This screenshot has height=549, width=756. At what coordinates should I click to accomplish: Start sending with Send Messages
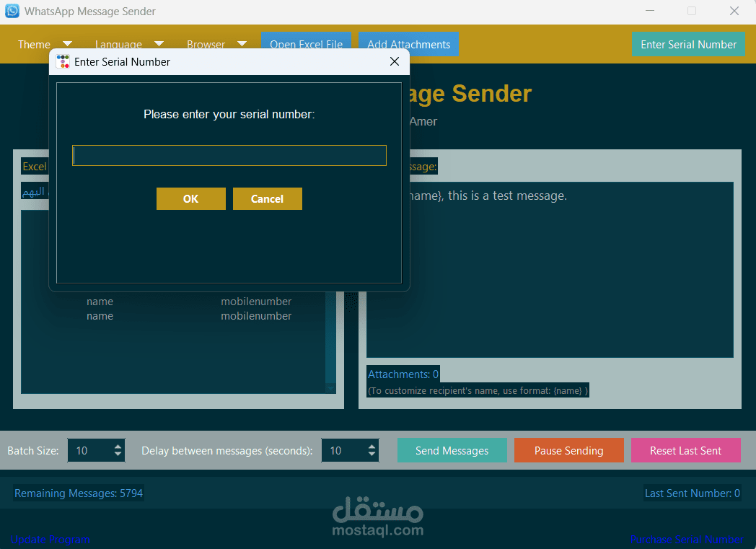[x=452, y=450]
